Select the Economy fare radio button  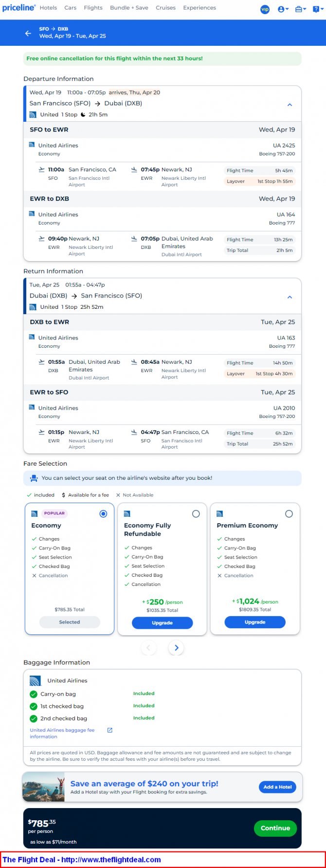[103, 514]
